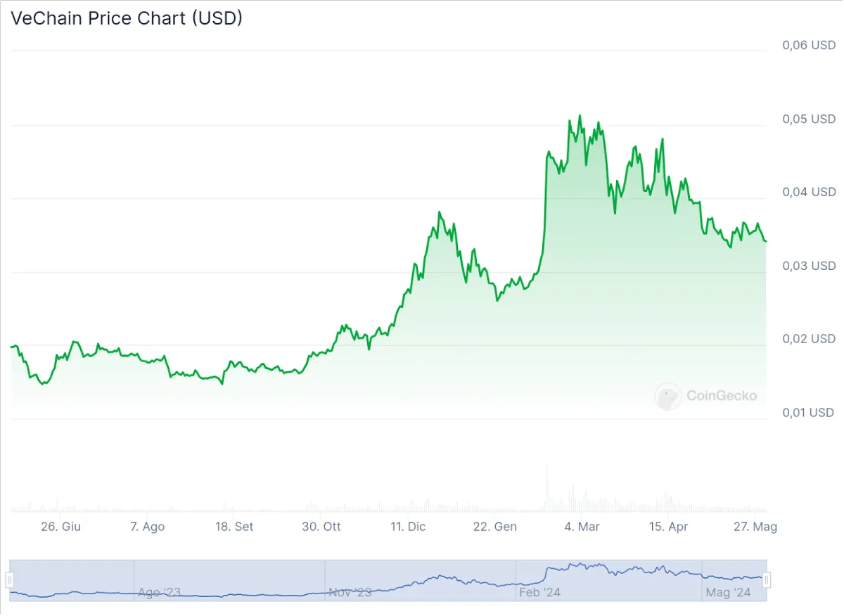Grab the left range navigator handle
The image size is (844, 616).
(10, 580)
